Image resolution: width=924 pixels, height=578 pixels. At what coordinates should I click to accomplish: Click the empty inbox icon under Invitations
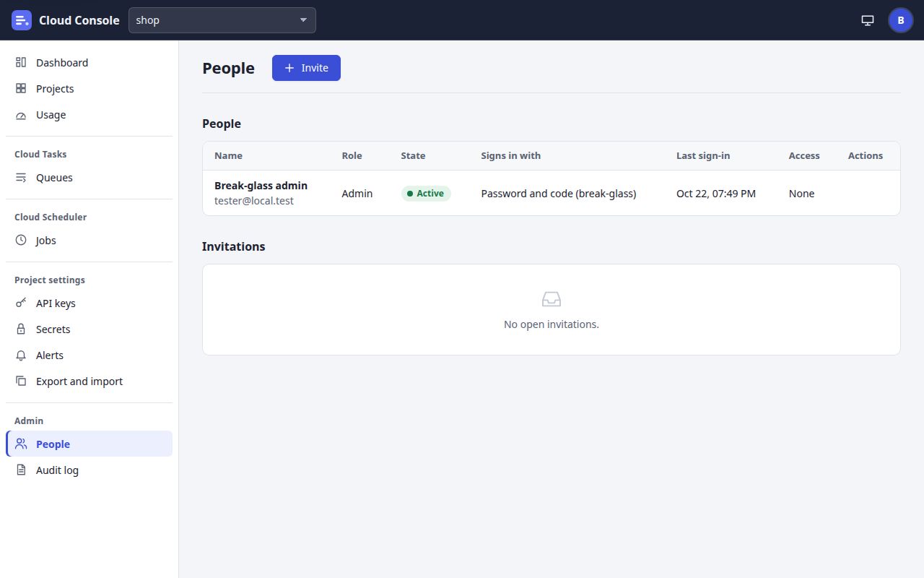point(552,299)
